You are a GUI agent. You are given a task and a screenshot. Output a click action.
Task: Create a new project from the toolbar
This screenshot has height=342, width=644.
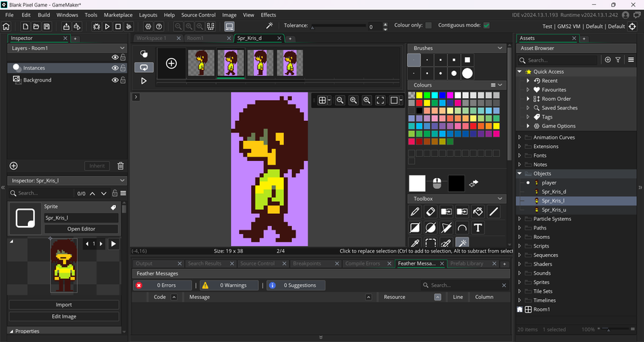tap(26, 26)
